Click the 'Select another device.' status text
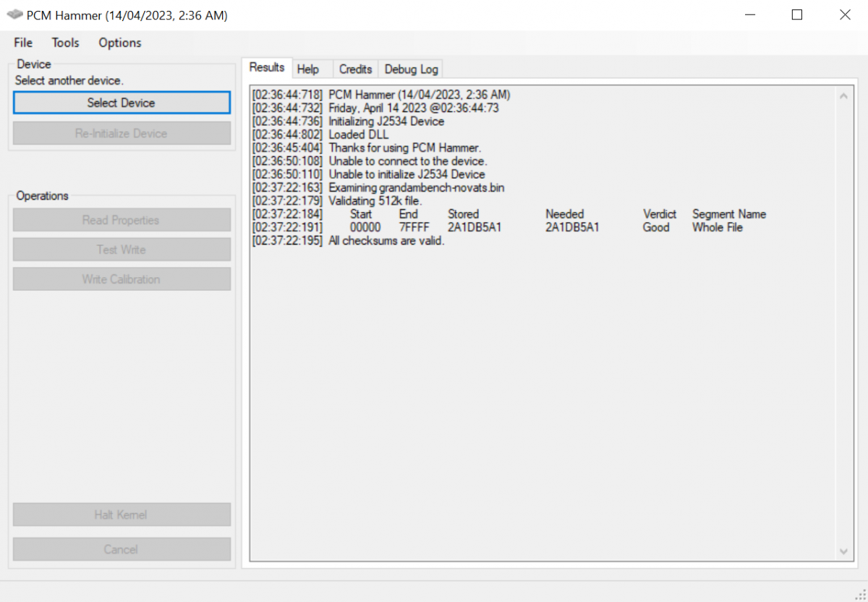Image resolution: width=868 pixels, height=602 pixels. 69,80
